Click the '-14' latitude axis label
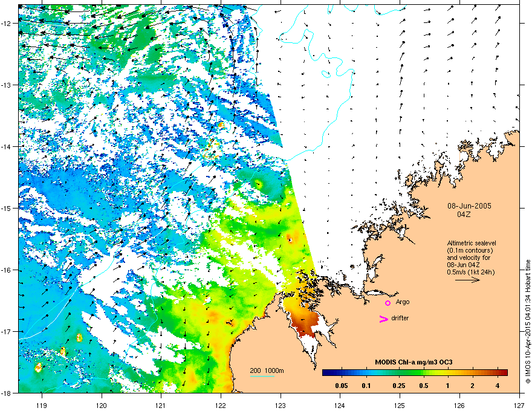This screenshot has width=532, height=411. tap(7, 146)
